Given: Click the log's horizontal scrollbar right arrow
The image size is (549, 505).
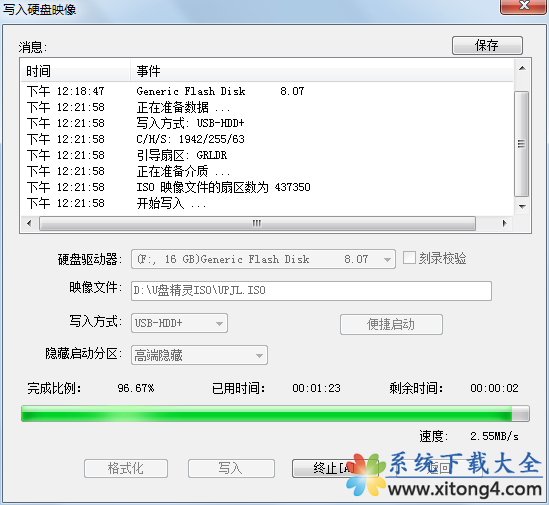Looking at the screenshot, I should (505, 223).
